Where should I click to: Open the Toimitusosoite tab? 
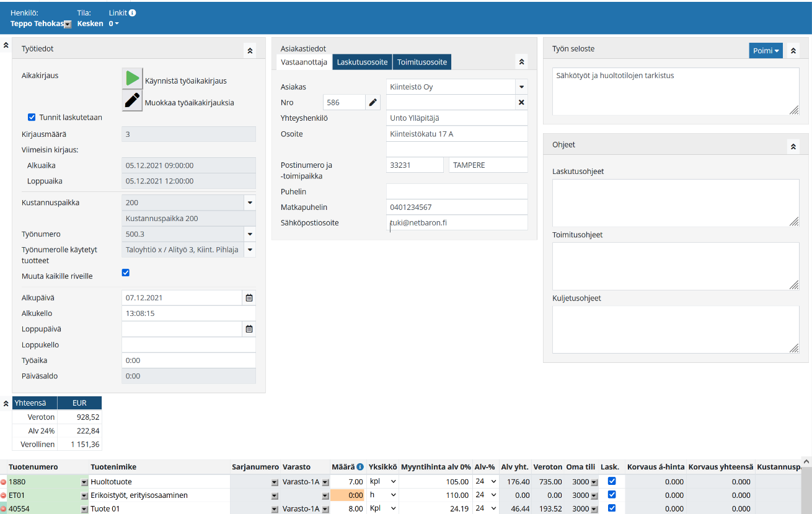tap(422, 62)
